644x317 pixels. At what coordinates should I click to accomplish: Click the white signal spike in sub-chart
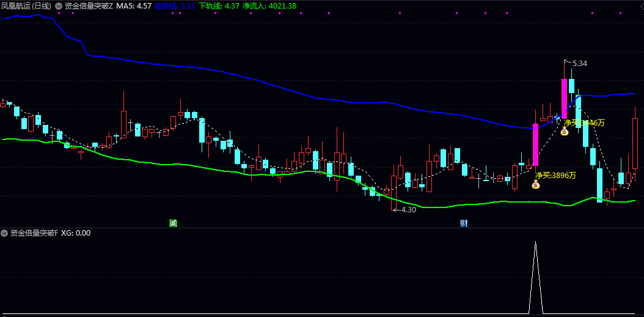[536, 275]
